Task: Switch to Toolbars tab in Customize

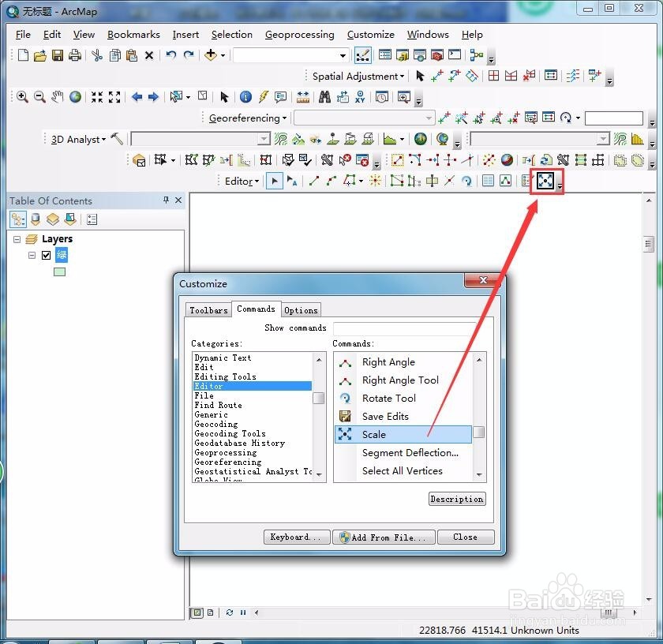Action: [x=208, y=310]
